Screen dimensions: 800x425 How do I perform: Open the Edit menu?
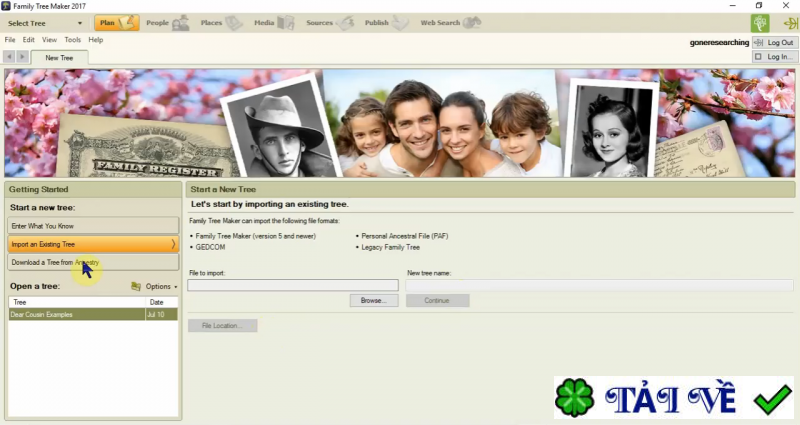[29, 40]
